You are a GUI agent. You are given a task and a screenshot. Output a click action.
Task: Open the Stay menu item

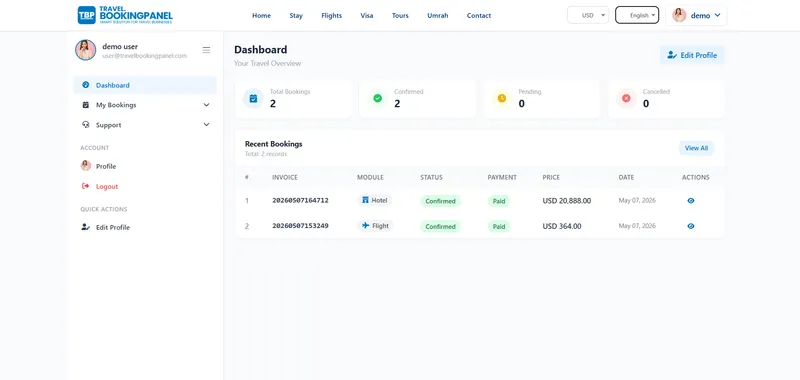pos(296,16)
